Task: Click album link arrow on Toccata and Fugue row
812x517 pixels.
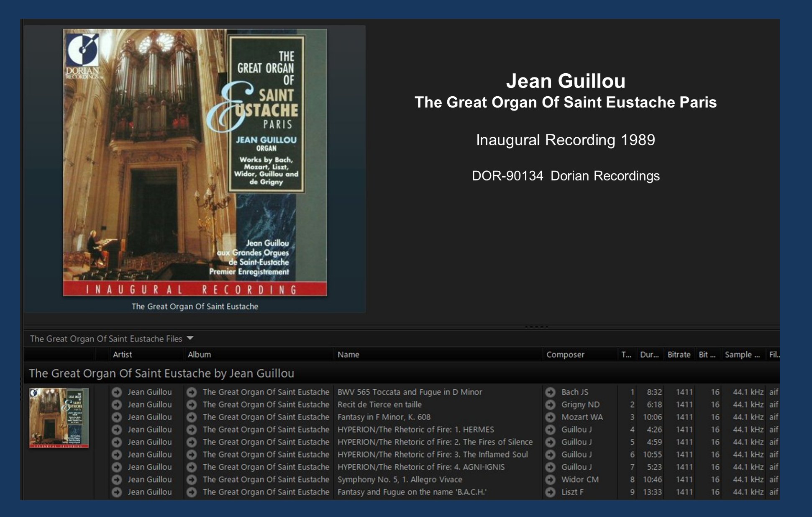Action: click(192, 392)
